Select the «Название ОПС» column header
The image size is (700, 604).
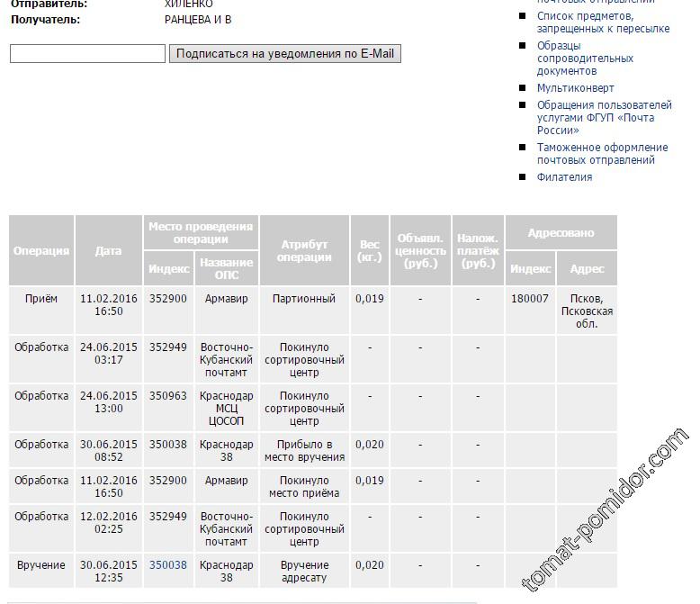click(x=226, y=269)
